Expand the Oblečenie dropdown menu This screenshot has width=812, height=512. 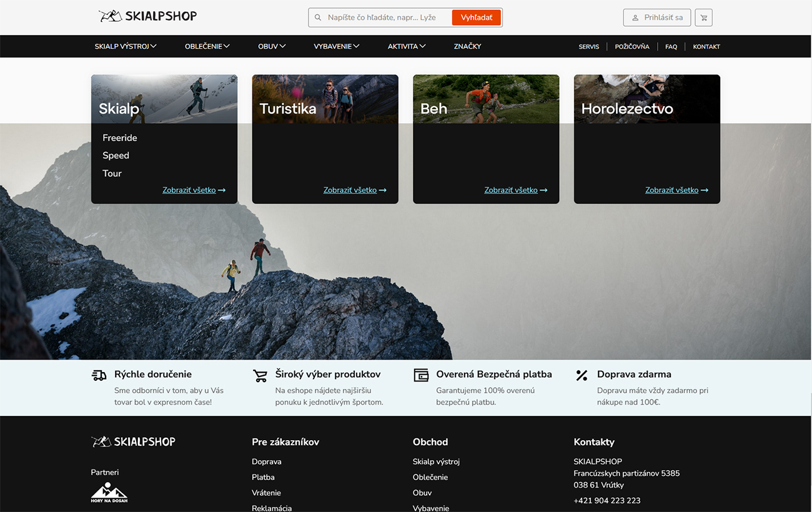coord(207,46)
